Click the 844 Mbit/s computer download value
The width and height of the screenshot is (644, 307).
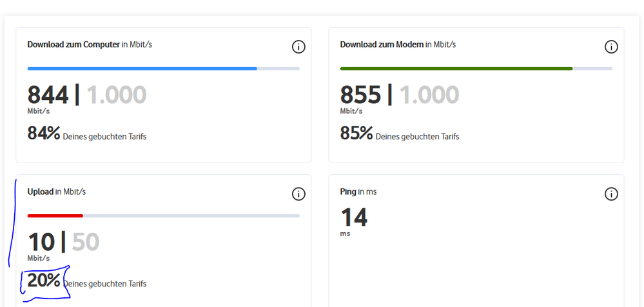(48, 95)
